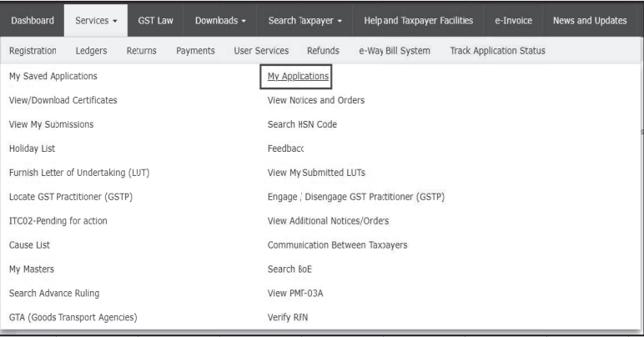The image size is (644, 337).
Task: Open the GST Law menu
Action: coord(155,20)
